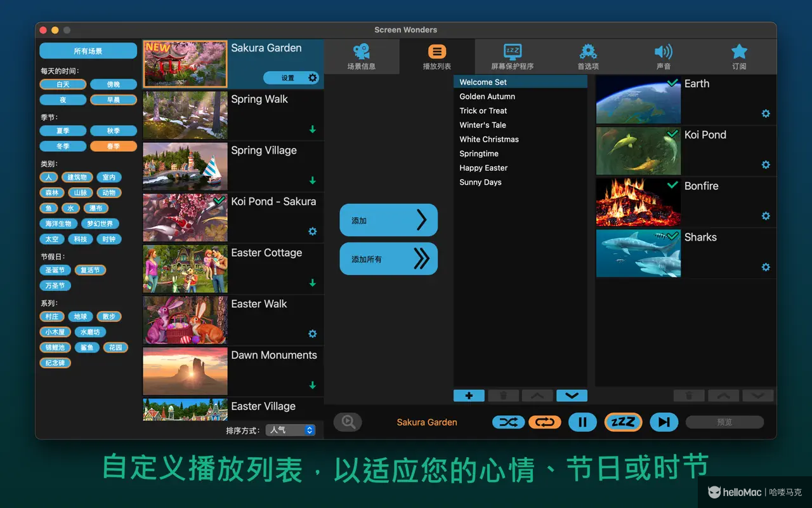
Task: Toggle repeat loop playback
Action: [x=545, y=422]
